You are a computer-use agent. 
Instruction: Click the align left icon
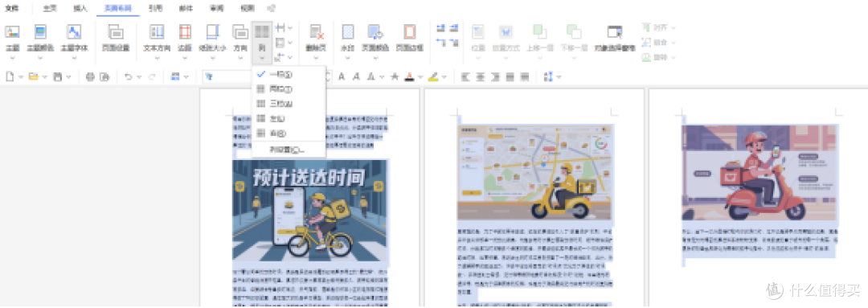click(465, 76)
